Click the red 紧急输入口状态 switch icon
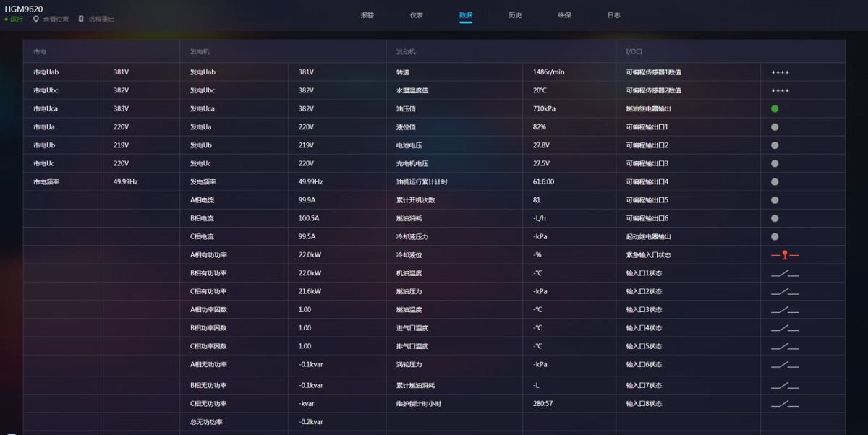Image resolution: width=868 pixels, height=435 pixels. [x=784, y=255]
